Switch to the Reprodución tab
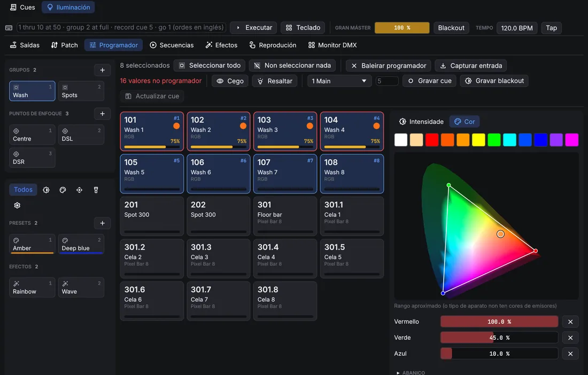Screen dimensions: 588x375 273,45
